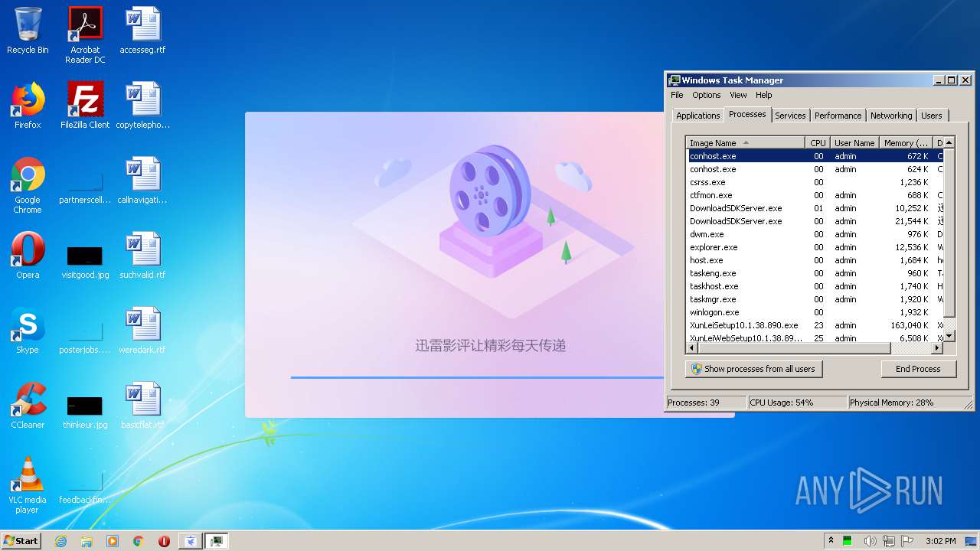Launch Google Chrome desktop shortcut
The image size is (980, 551).
pos(28,185)
